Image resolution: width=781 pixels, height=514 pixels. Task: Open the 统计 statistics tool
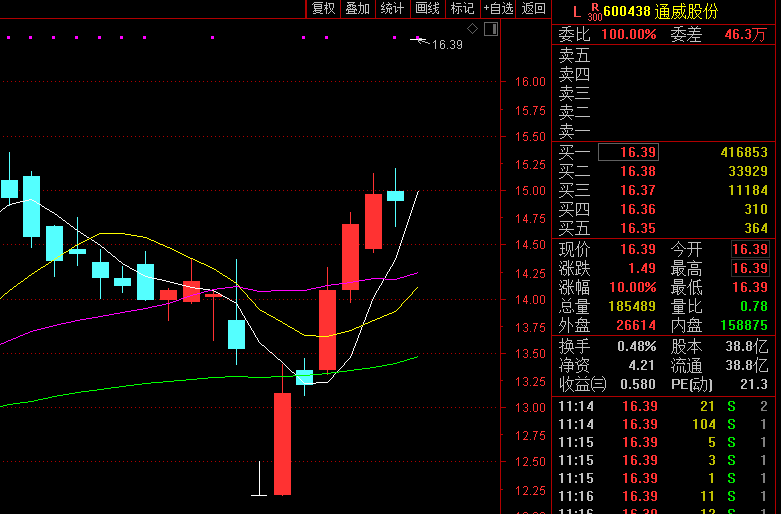pos(392,8)
